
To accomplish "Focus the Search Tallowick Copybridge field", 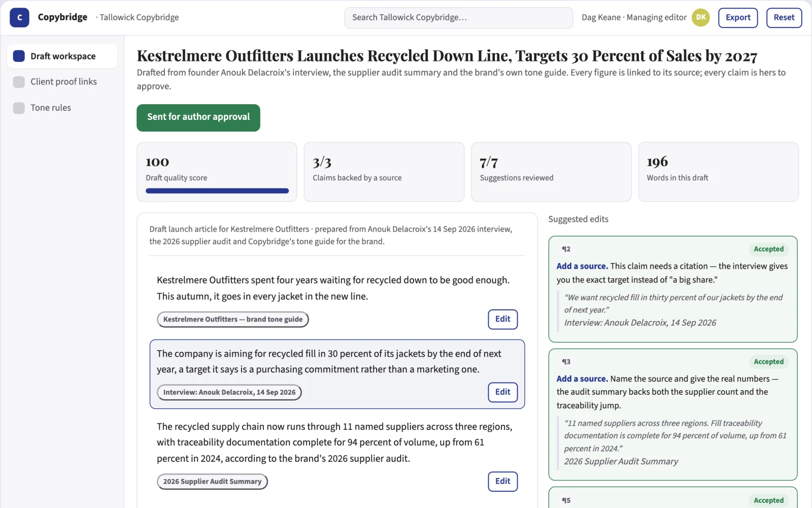I will (x=458, y=18).
